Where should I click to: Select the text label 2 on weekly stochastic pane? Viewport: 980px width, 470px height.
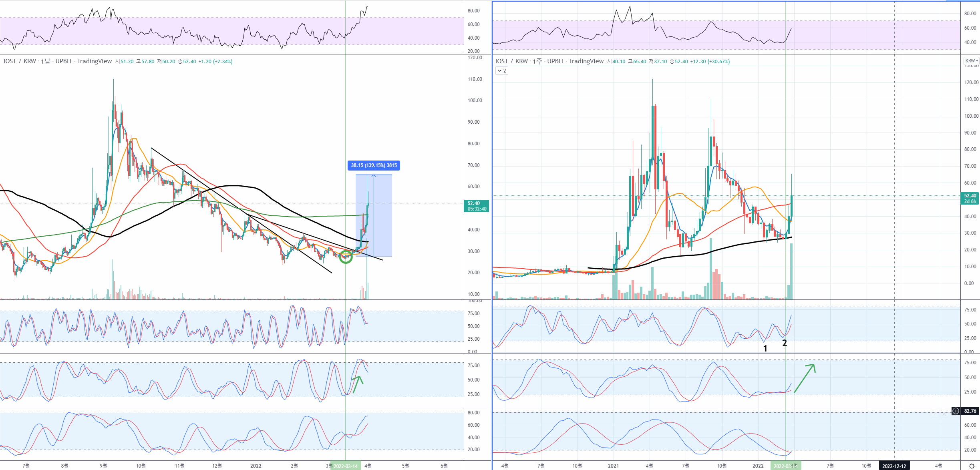click(785, 343)
